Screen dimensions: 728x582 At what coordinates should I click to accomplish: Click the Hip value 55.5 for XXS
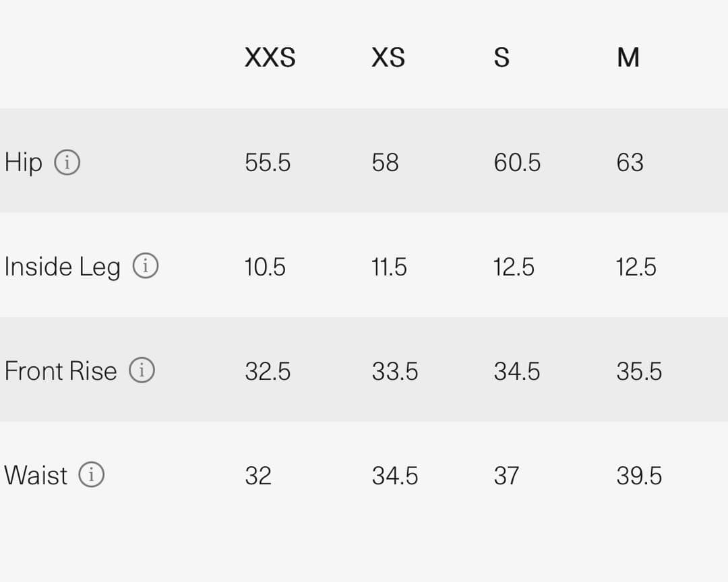pos(268,163)
